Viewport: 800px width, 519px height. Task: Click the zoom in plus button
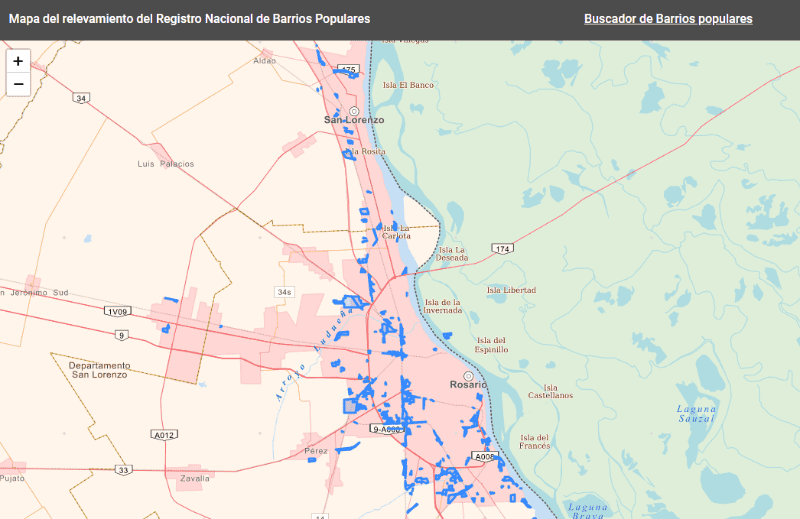tap(18, 61)
